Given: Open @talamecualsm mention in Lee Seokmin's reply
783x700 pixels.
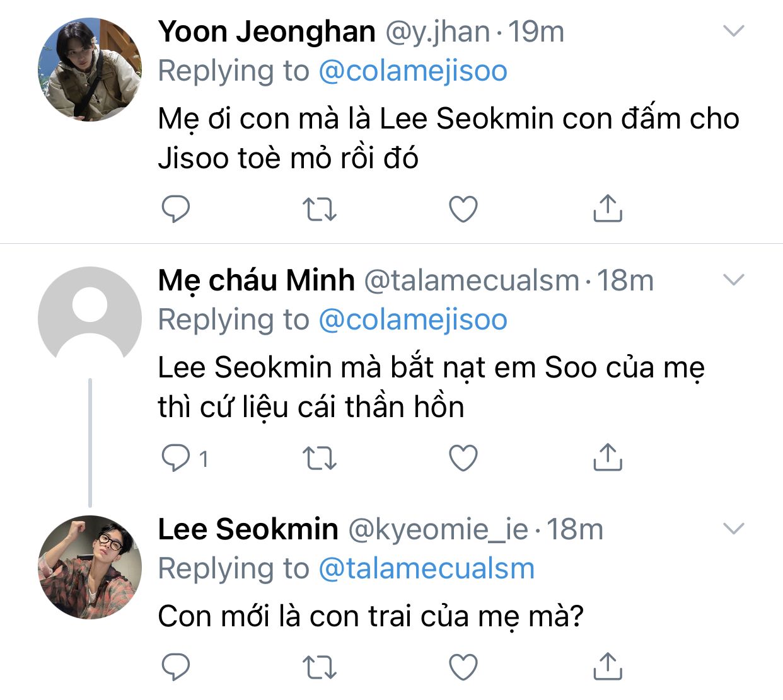Looking at the screenshot, I should tap(426, 568).
